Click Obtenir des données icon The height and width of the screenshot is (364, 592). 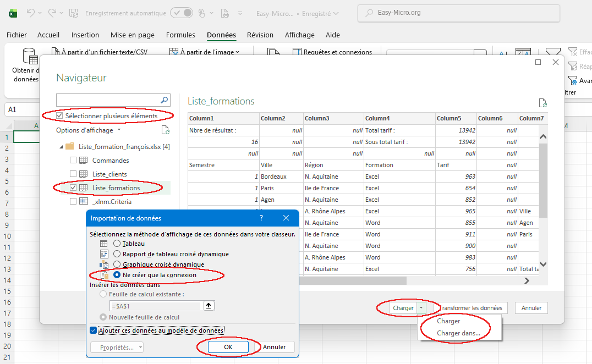(x=29, y=57)
